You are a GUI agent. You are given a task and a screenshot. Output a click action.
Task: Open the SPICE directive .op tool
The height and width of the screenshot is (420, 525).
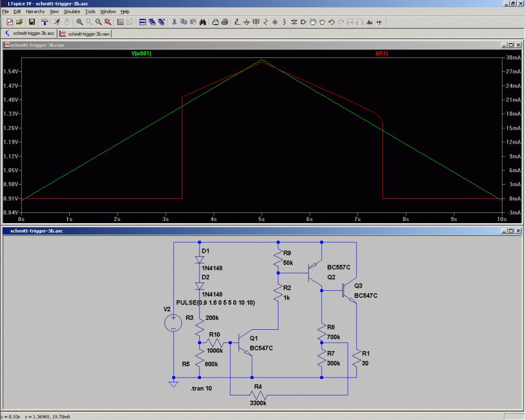[x=379, y=22]
